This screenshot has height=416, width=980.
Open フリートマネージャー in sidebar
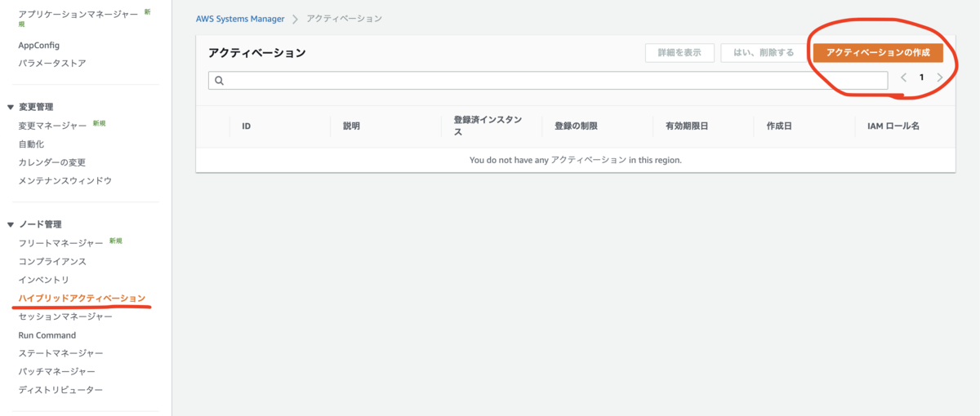coord(60,243)
